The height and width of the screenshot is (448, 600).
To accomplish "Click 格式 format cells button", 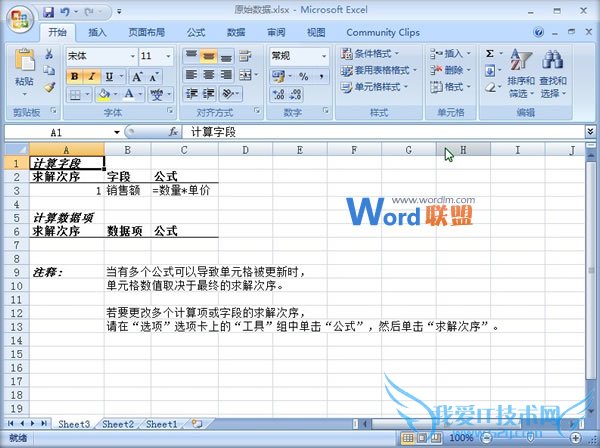I will pos(450,87).
